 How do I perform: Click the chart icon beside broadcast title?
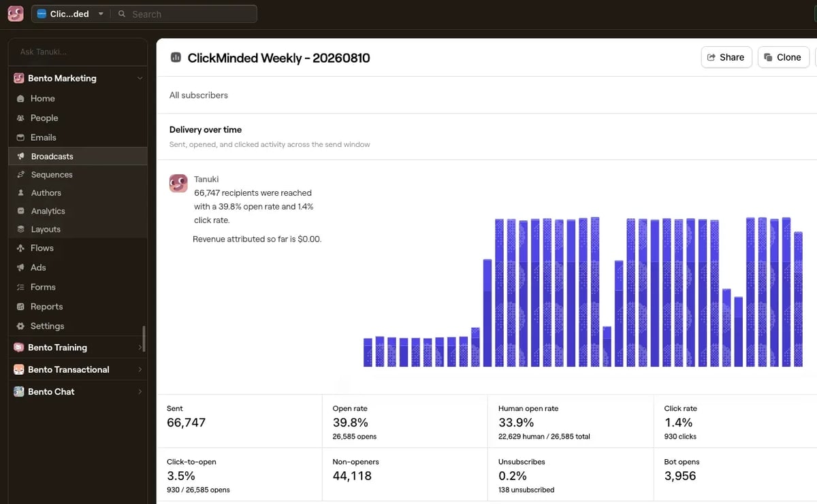pyautogui.click(x=176, y=58)
